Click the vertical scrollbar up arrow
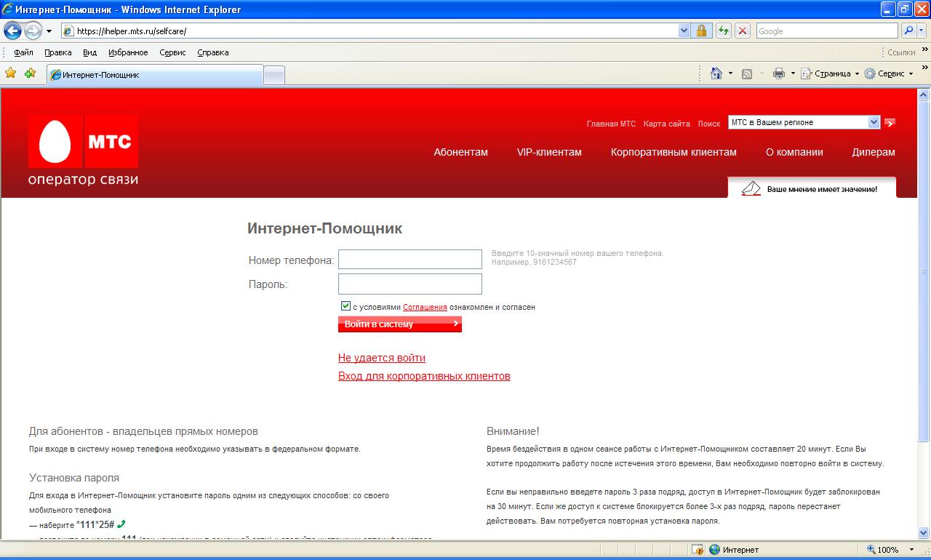 924,95
